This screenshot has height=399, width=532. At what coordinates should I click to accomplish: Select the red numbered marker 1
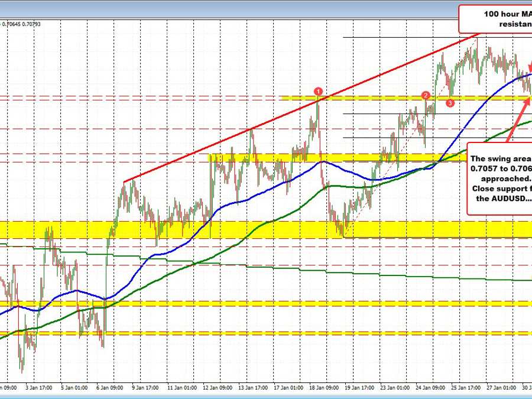pos(318,90)
